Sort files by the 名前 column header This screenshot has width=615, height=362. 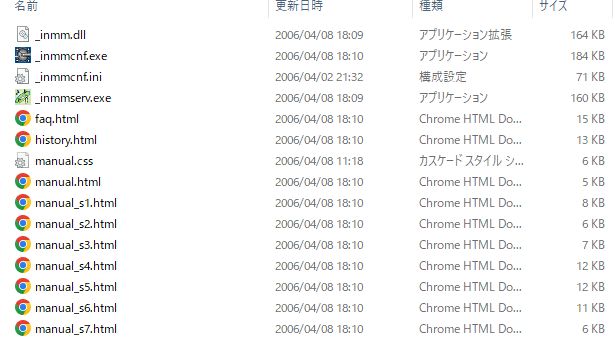(x=26, y=5)
